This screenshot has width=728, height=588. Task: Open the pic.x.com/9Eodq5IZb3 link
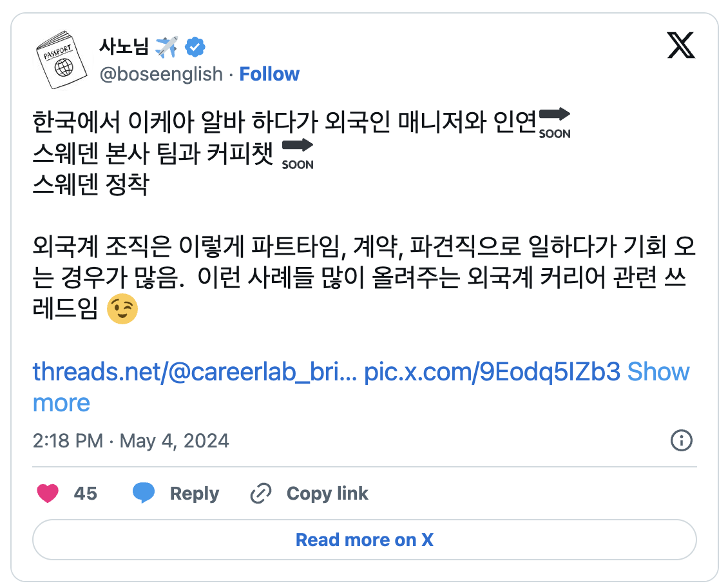tap(492, 371)
